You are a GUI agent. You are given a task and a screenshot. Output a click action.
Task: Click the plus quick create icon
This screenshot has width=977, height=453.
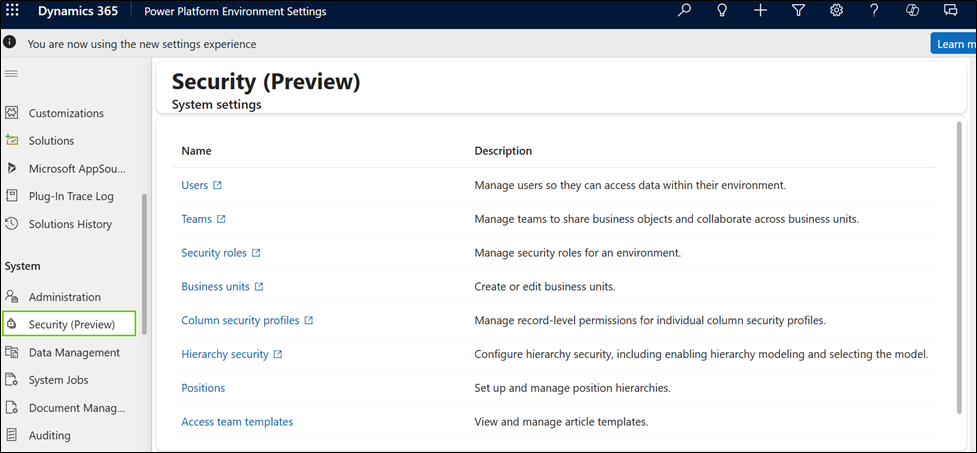(760, 11)
